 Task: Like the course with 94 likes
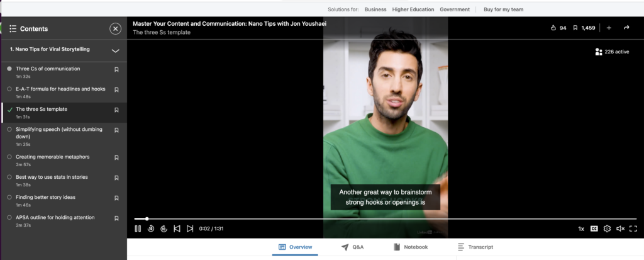(558, 28)
